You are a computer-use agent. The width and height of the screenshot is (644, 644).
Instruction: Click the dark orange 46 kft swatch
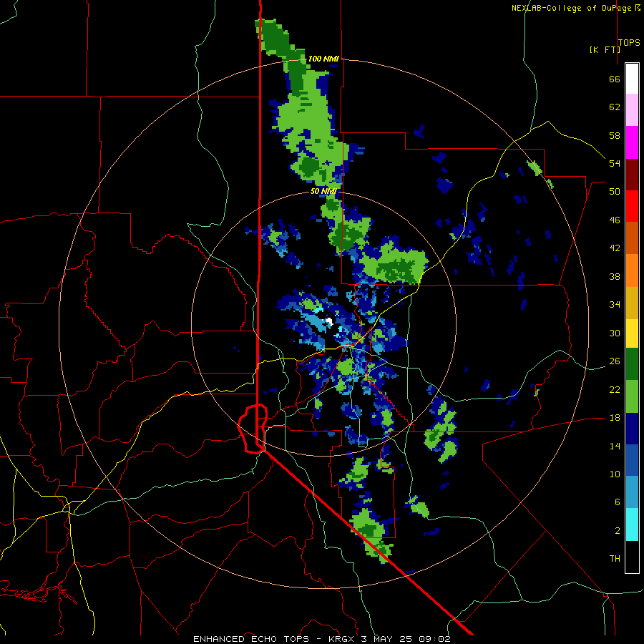(632, 238)
